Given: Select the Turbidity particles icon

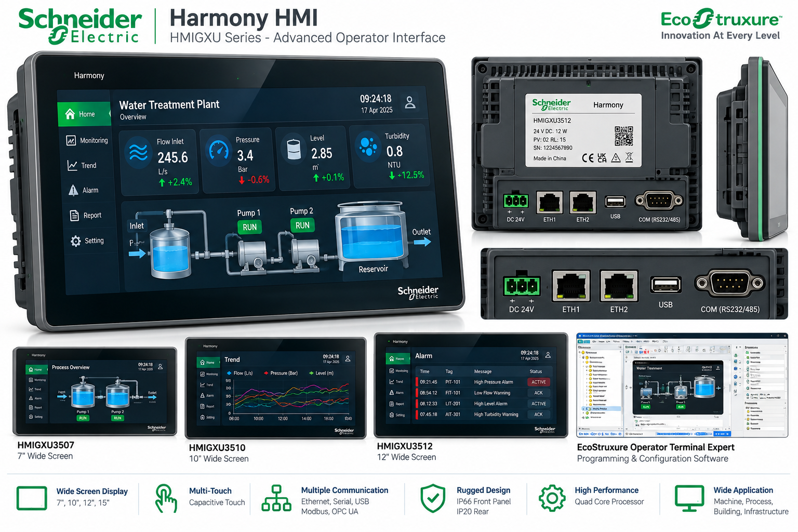Looking at the screenshot, I should 368,145.
